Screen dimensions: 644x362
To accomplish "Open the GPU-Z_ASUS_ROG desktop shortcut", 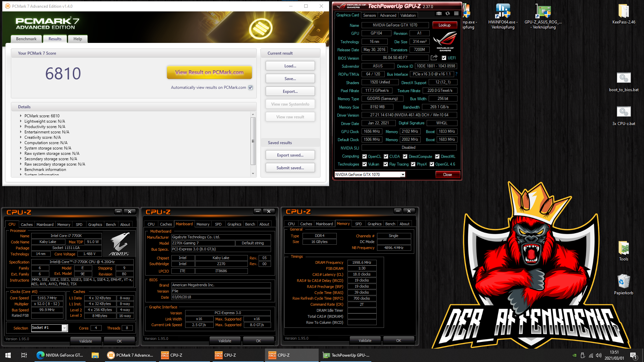I will coord(543,16).
